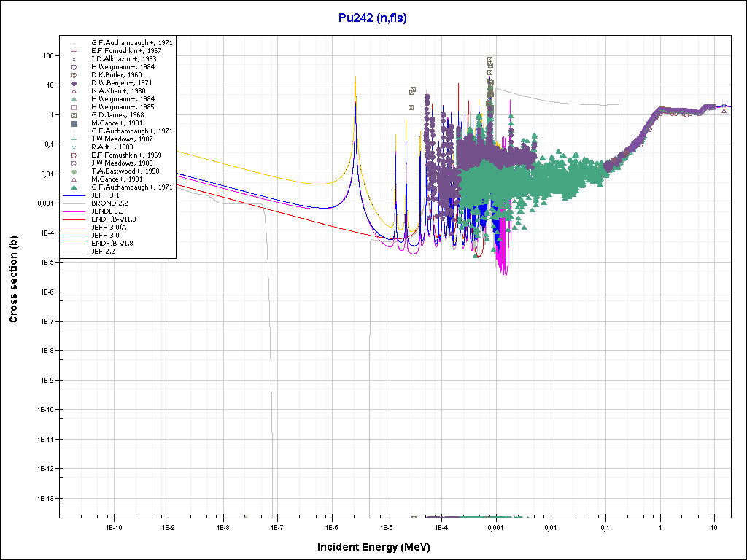Select the G.D.James, 1968 crossed-square marker
This screenshot has height=560, width=747.
(x=74, y=115)
